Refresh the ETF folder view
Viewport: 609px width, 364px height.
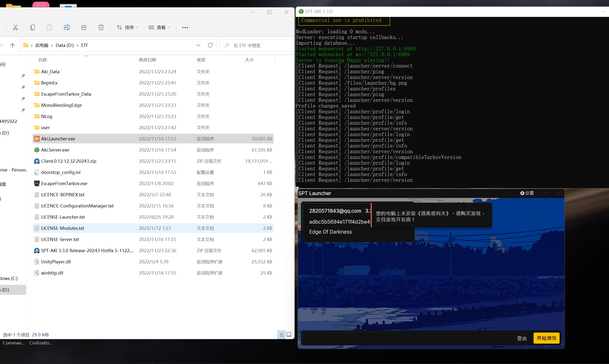click(x=210, y=45)
